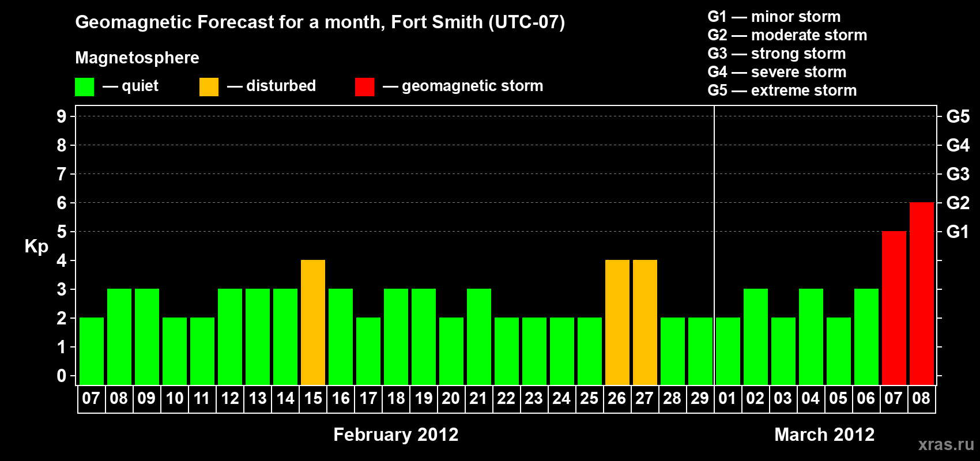
Task: Click the Kp axis label
Action: point(36,247)
